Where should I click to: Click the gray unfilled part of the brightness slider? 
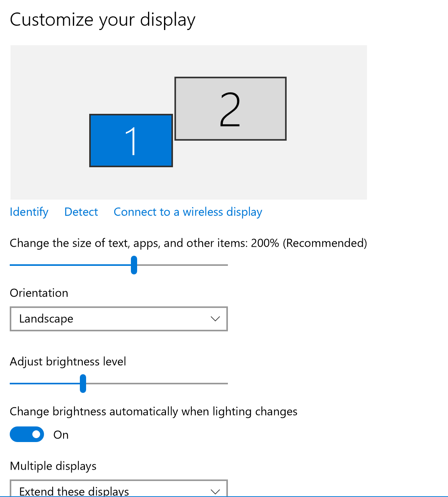coord(156,384)
